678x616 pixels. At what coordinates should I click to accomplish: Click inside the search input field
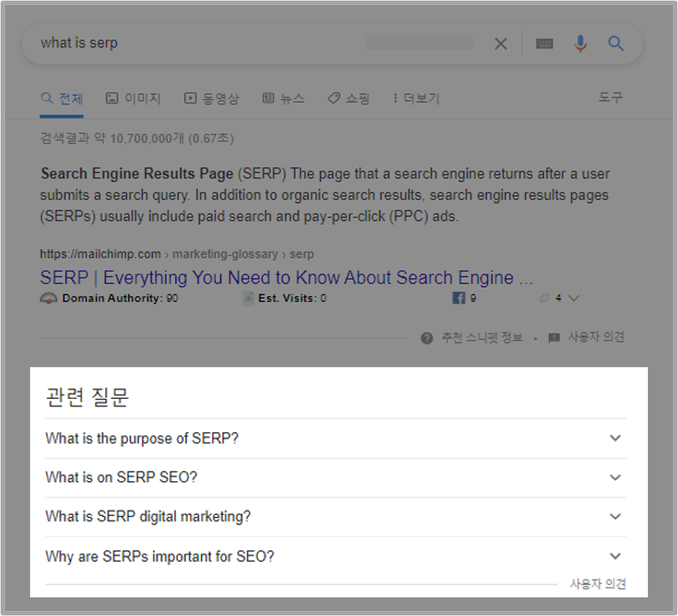215,43
